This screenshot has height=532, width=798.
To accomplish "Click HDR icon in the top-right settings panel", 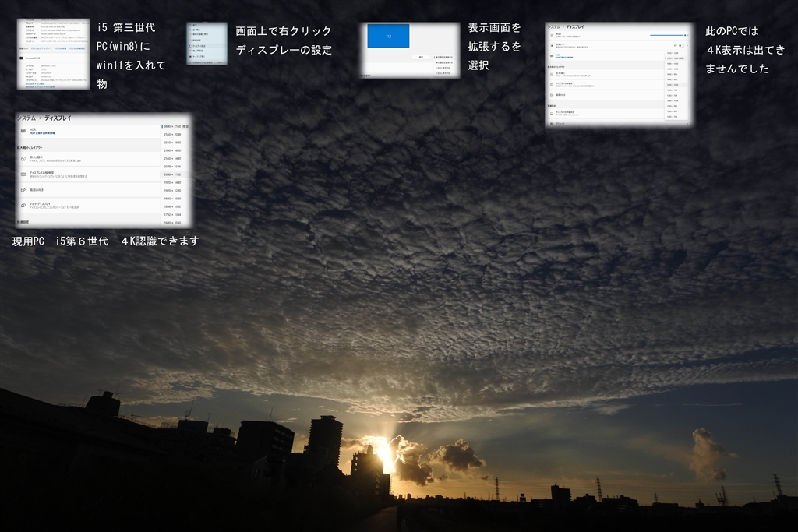I will (x=552, y=56).
